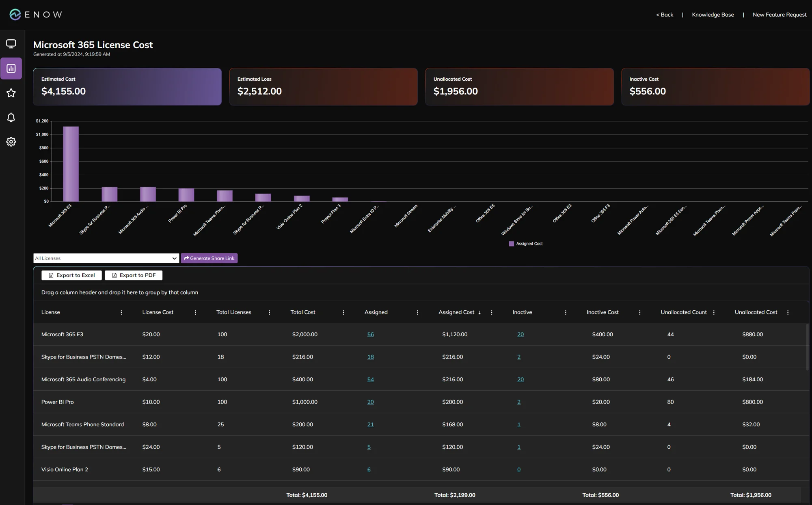Open assigned count 18 for Skype $12.00 row

click(x=370, y=357)
